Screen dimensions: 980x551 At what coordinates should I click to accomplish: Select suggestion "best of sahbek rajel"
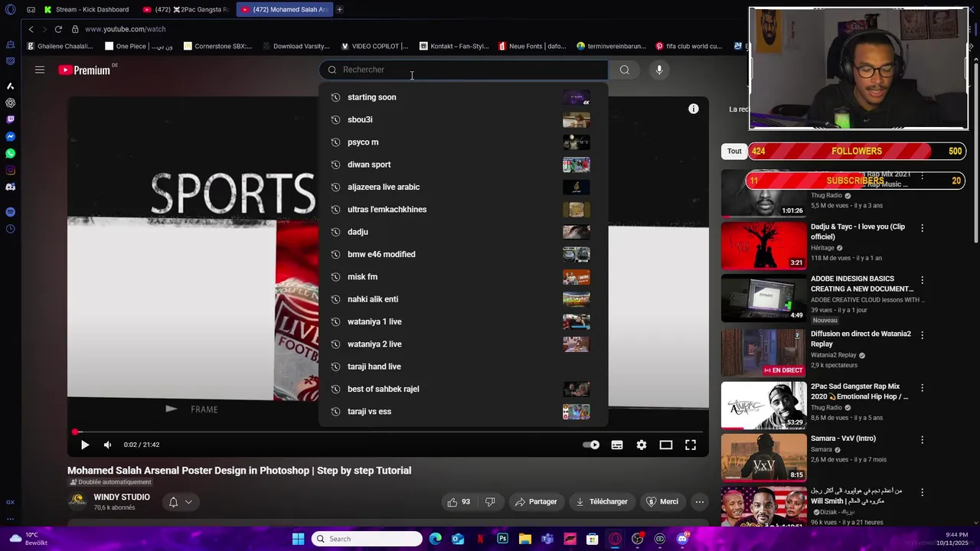pos(463,389)
